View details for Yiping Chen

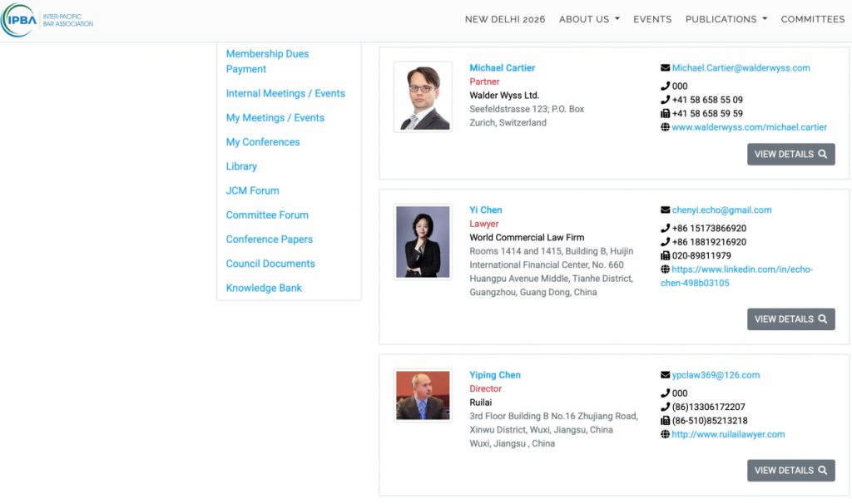pos(790,471)
